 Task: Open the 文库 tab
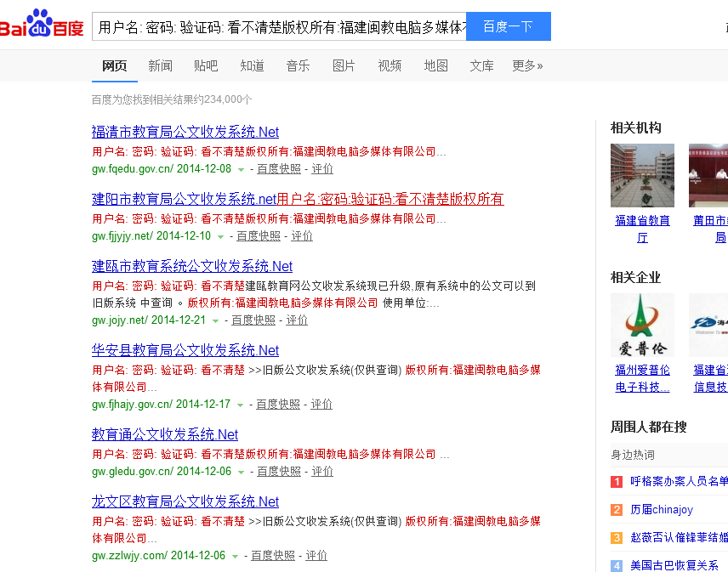(x=481, y=66)
